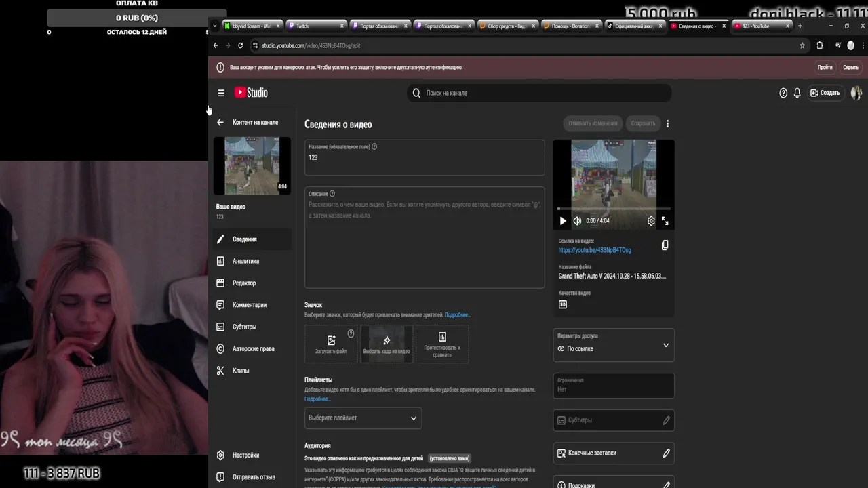The image size is (868, 488).
Task: Mute the video preview volume
Action: click(x=577, y=221)
